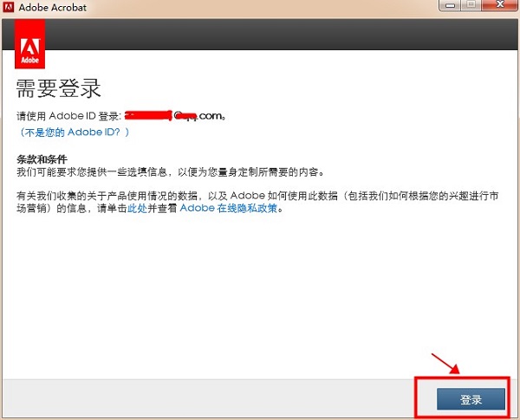Click the dark header bar beside the Adobe logo
The height and width of the screenshot is (420, 520).
pyautogui.click(x=282, y=34)
